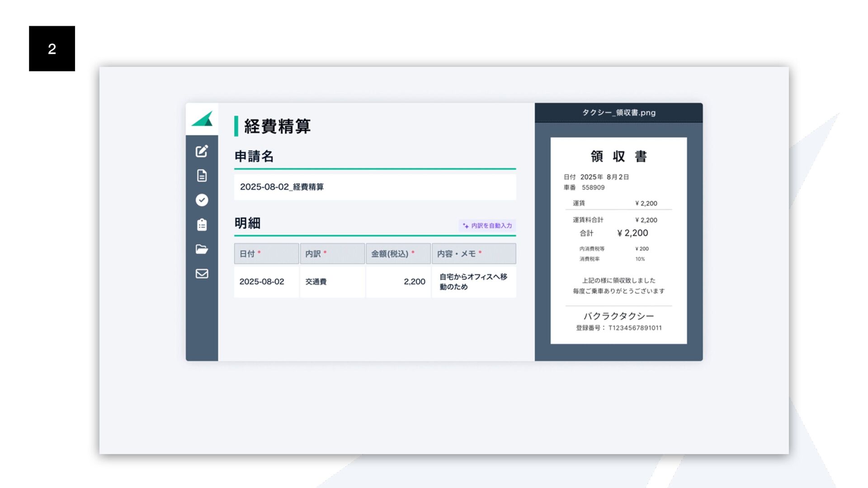Viewport: 868px width, 488px height.
Task: Open the pencil edit icon in sidebar
Action: point(202,151)
